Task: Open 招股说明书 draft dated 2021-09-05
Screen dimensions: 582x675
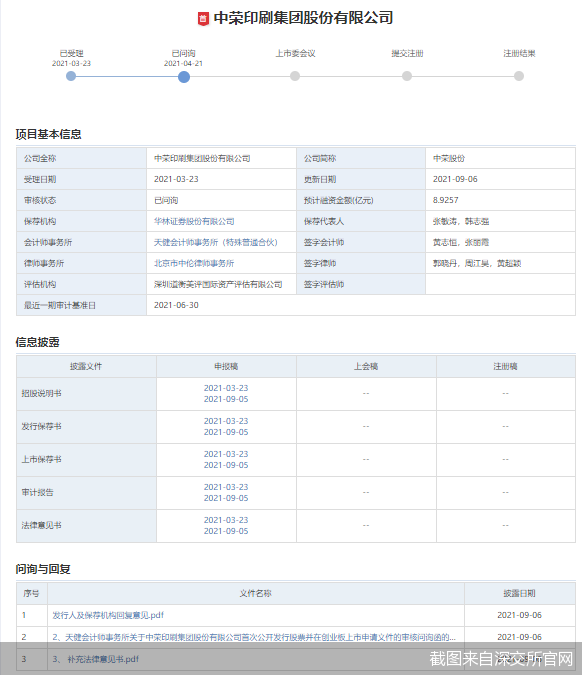Action: [x=226, y=399]
